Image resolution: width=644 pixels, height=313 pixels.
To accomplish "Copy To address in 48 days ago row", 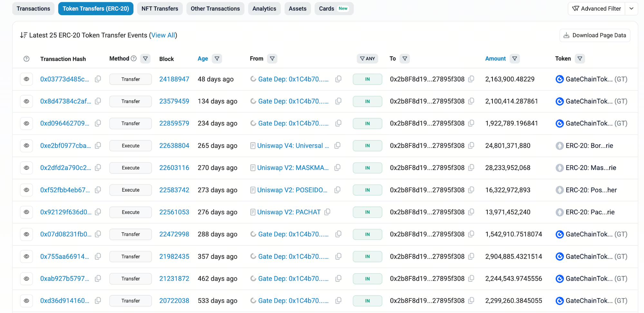I will 471,79.
